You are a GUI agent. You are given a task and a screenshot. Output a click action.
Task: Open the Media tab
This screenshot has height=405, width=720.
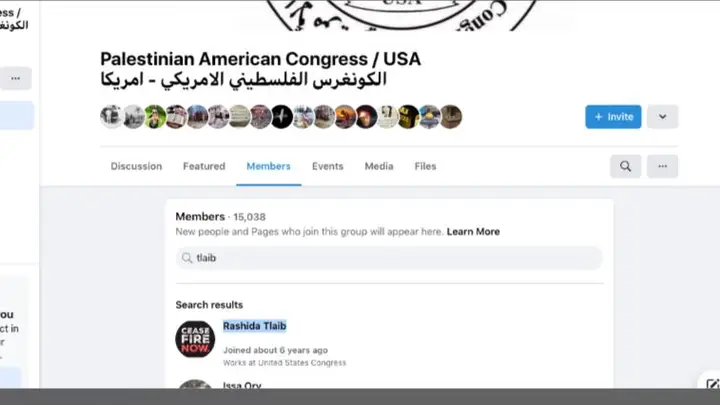(x=379, y=166)
